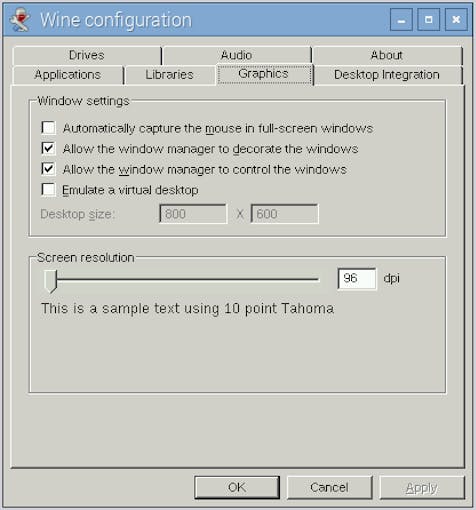Image resolution: width=476 pixels, height=510 pixels.
Task: Switch to Desktop Integration tab
Action: coord(387,75)
